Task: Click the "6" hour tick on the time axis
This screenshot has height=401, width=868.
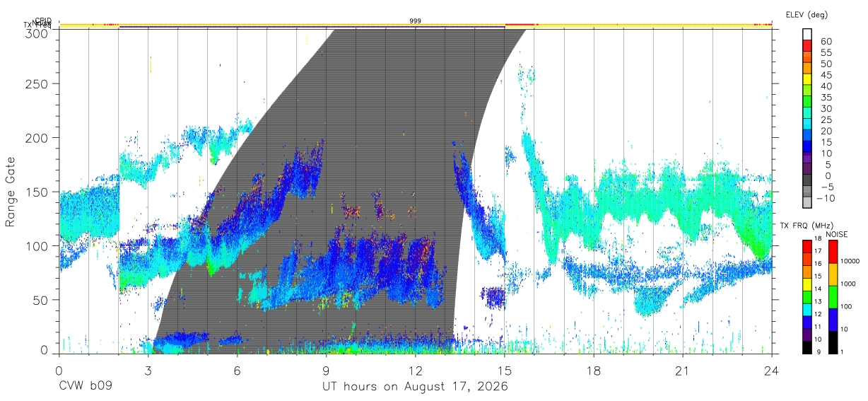Action: coord(237,369)
